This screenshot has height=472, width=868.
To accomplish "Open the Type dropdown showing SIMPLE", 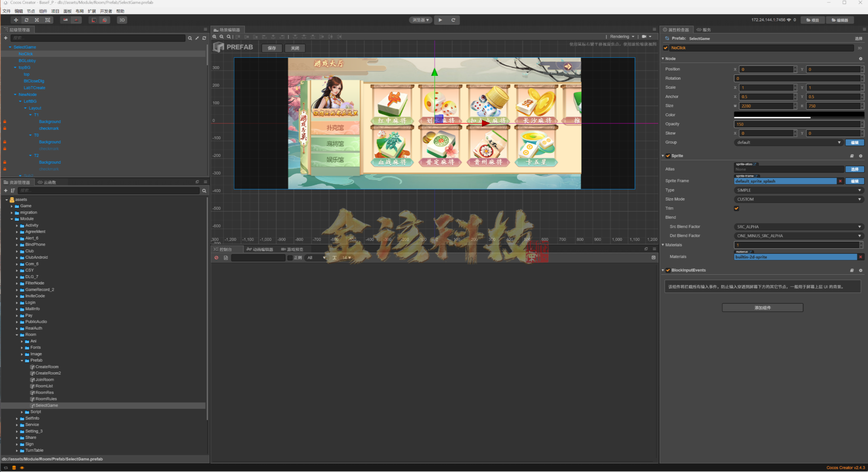I will pyautogui.click(x=798, y=190).
